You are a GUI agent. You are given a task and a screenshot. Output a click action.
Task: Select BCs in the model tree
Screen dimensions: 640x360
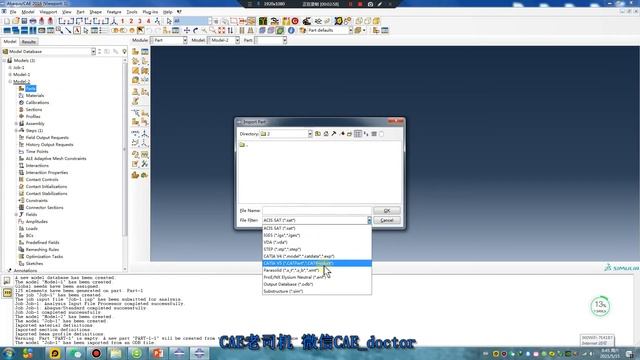[29, 236]
